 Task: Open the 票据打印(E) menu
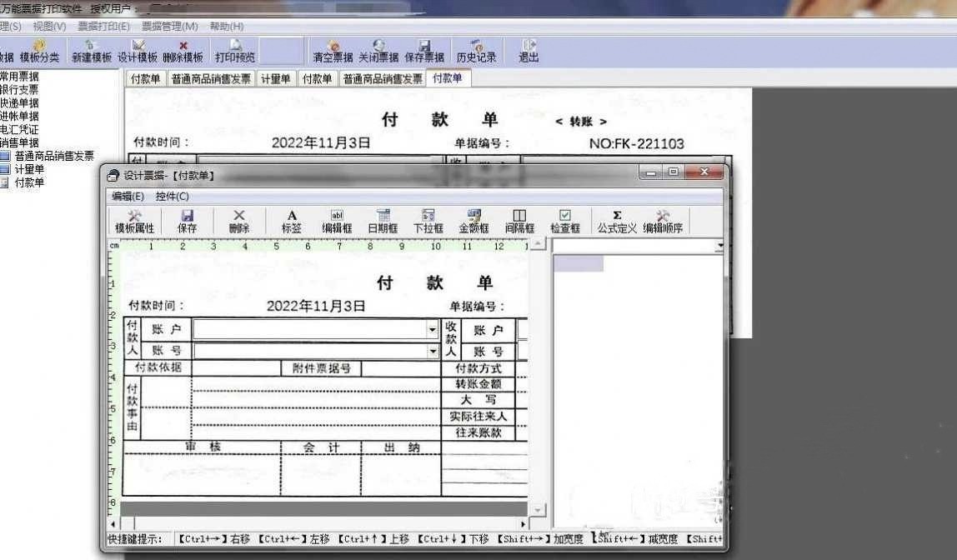click(103, 26)
